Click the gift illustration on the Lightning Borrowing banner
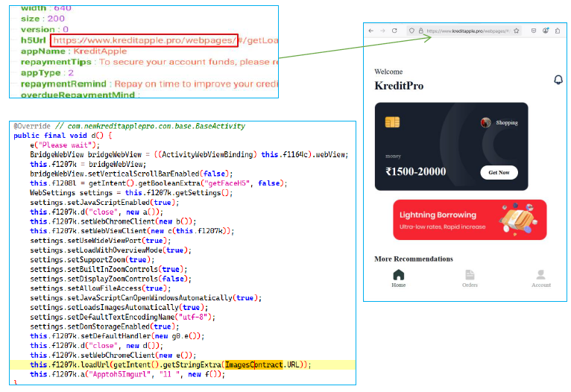Screen dimensions: 571x392 point(519,219)
